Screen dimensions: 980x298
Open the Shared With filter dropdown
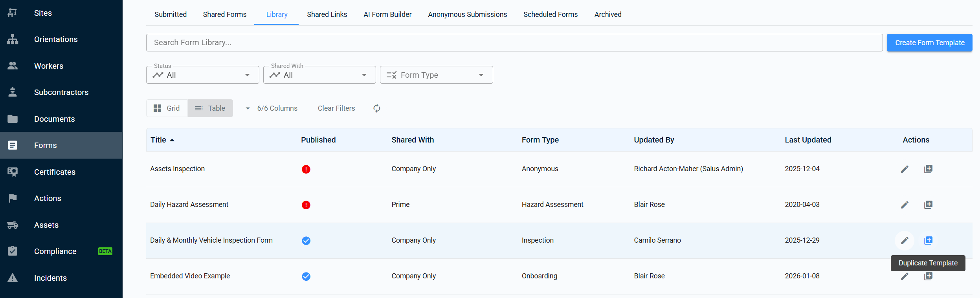(319, 75)
